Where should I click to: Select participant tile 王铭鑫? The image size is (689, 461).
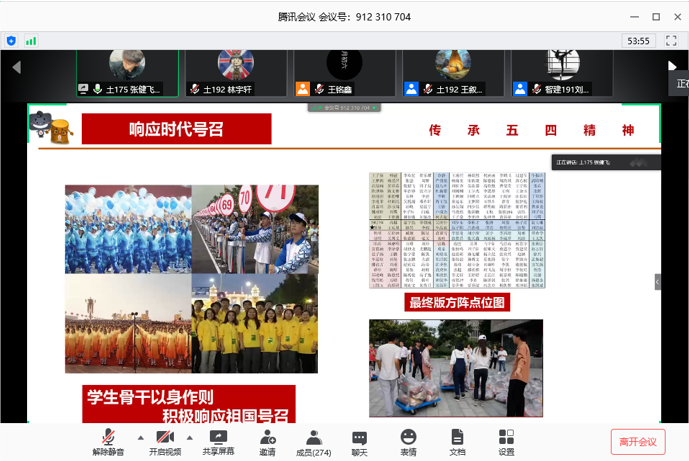point(344,72)
